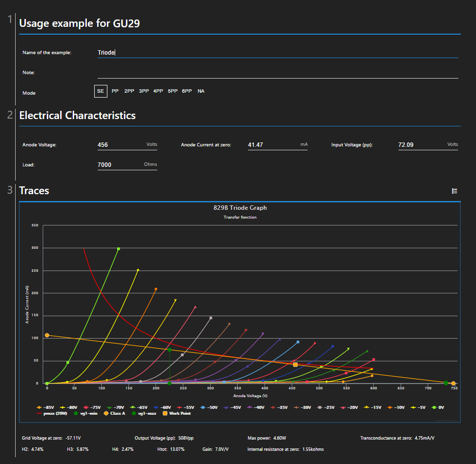This screenshot has height=464, width=476.
Task: Click the Anode Current (mA) axis title
Action: (x=27, y=304)
